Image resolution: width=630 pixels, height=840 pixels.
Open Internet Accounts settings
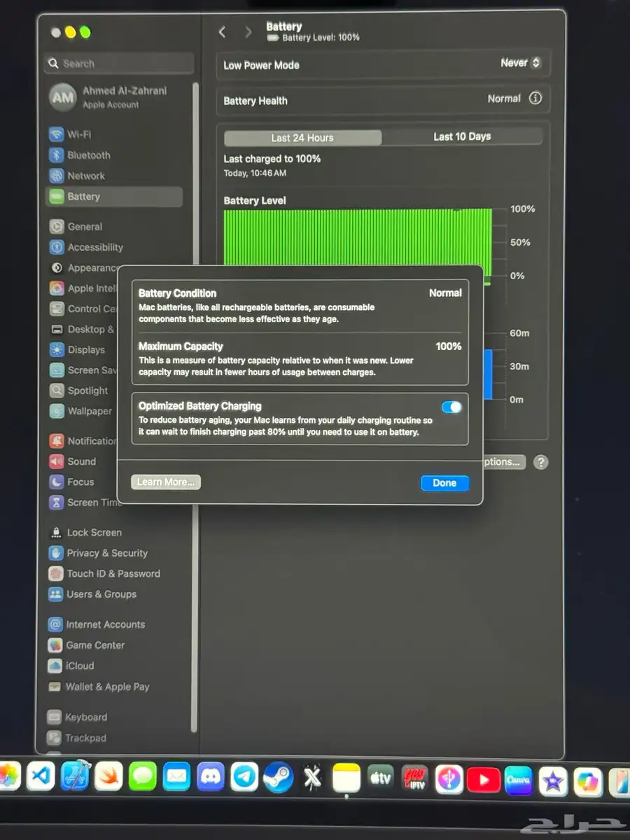coord(97,624)
